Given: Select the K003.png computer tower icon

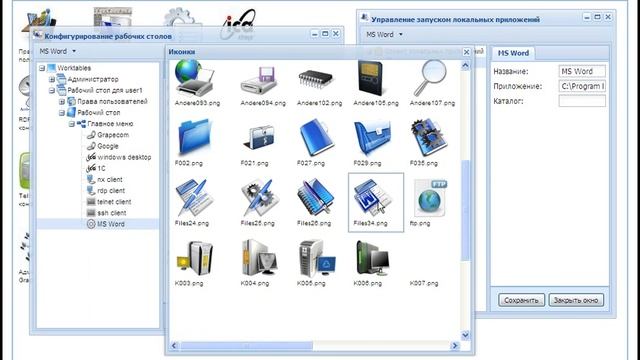Looking at the screenshot, I should [195, 258].
